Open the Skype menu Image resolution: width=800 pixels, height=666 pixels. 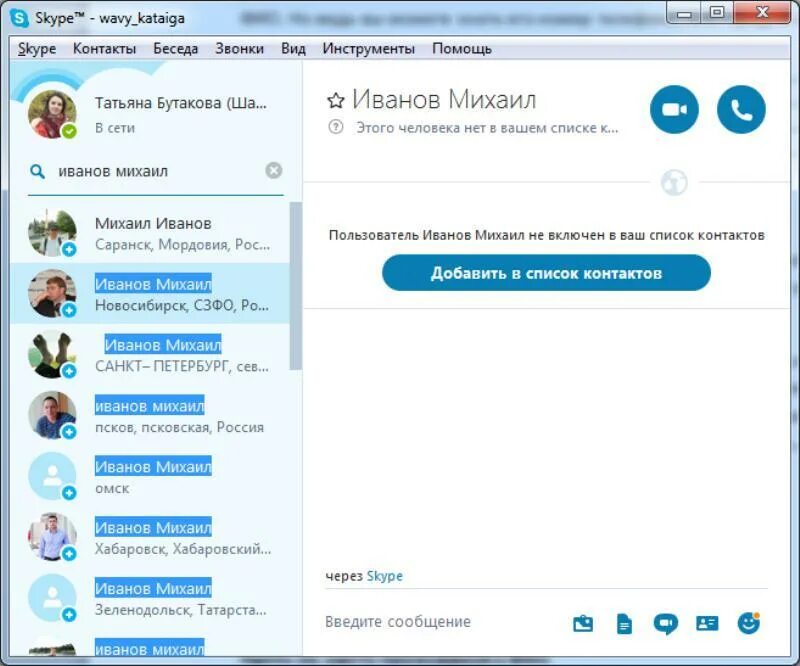coord(37,49)
